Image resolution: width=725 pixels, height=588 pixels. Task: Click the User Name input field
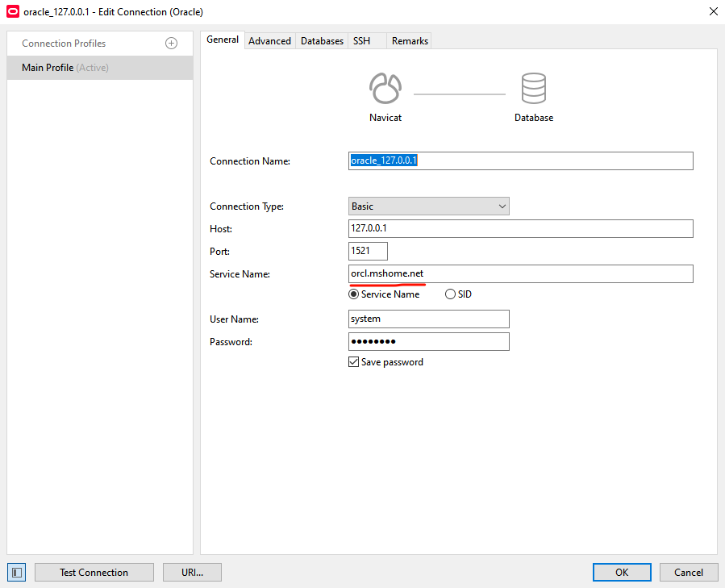click(428, 319)
